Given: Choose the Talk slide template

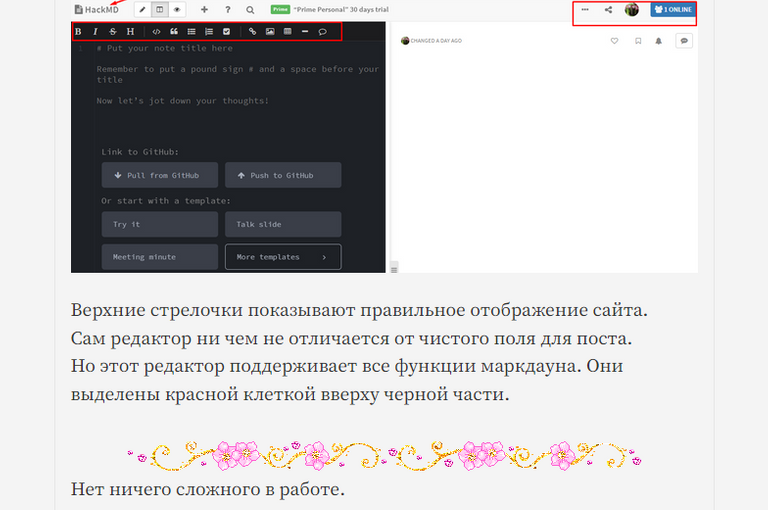Looking at the screenshot, I should 283,224.
